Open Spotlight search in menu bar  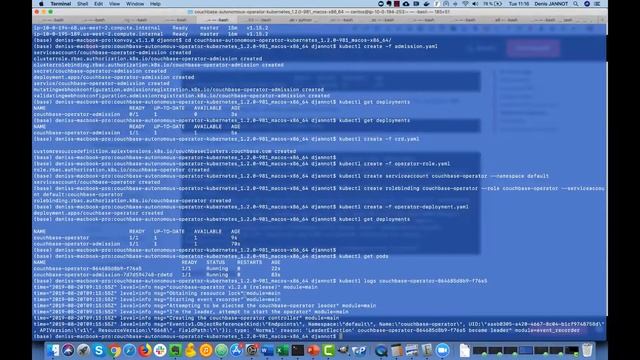(x=576, y=4)
